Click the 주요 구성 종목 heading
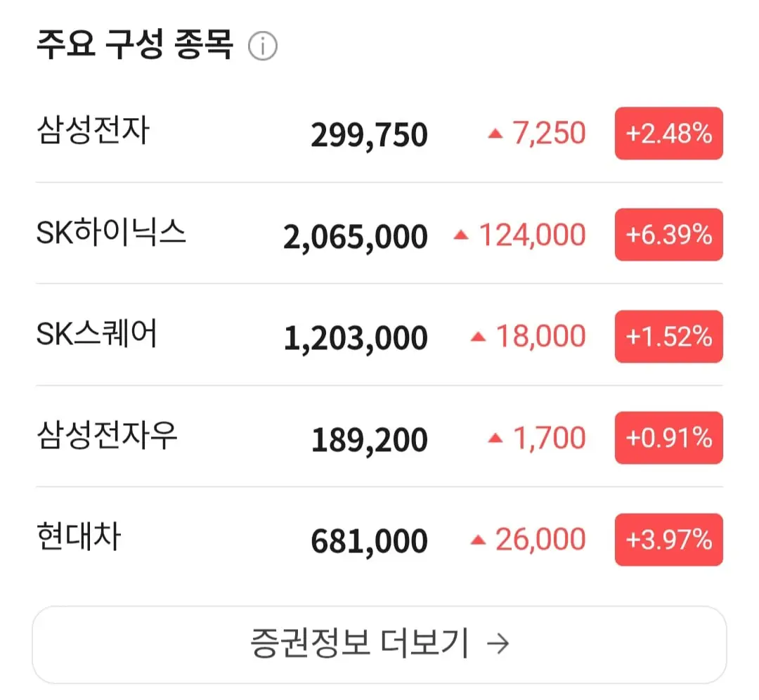759x700 pixels. (x=135, y=44)
